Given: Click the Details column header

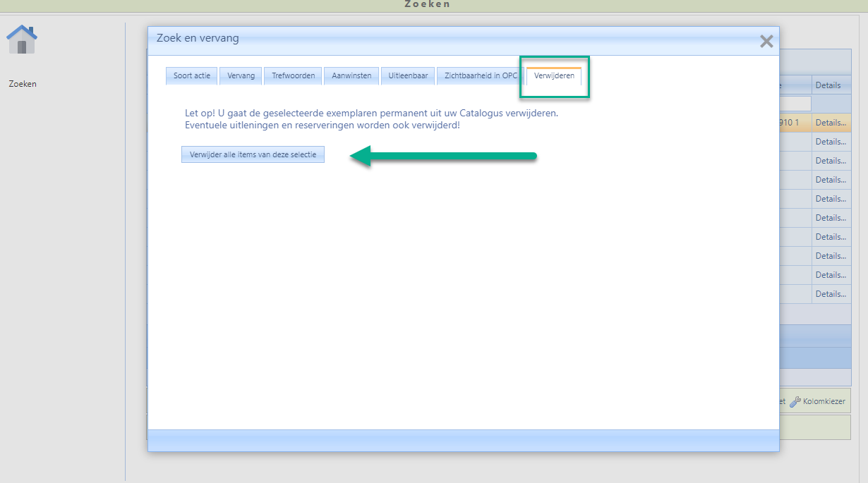Looking at the screenshot, I should [x=828, y=85].
